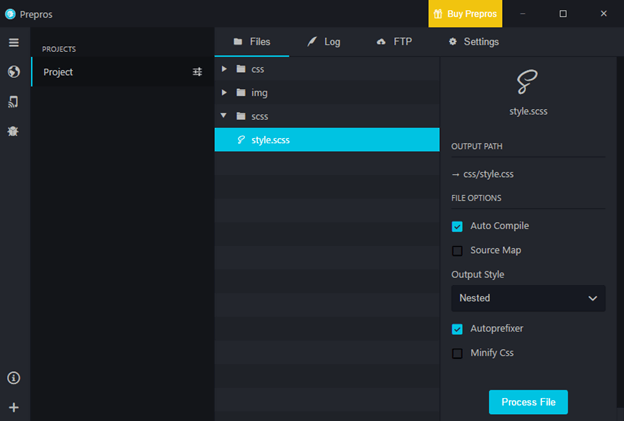Click the Source Map label text
Image resolution: width=624 pixels, height=421 pixels.
coord(495,250)
